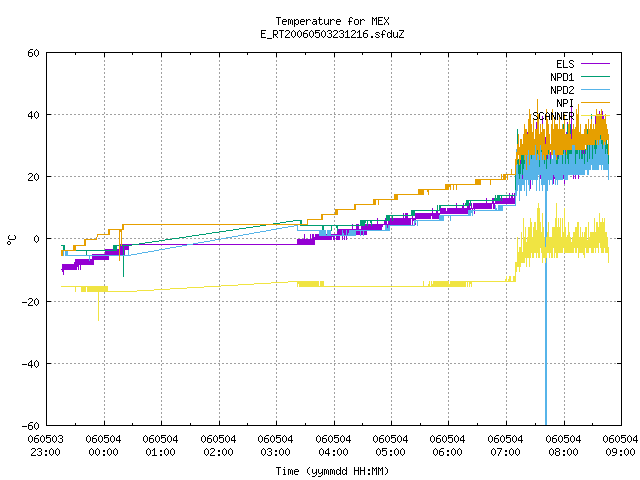The image size is (640, 480).
Task: Click the blue NPD2 legend line sample
Action: [595, 89]
